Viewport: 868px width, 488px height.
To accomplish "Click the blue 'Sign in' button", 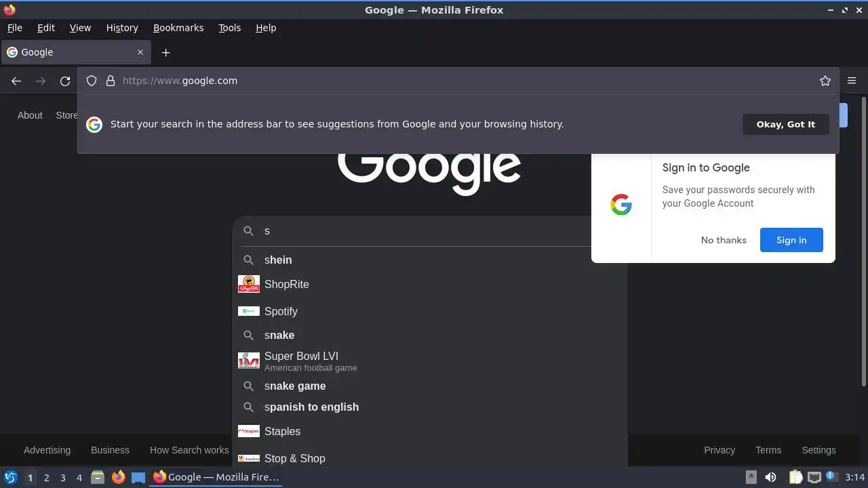I will click(x=791, y=240).
